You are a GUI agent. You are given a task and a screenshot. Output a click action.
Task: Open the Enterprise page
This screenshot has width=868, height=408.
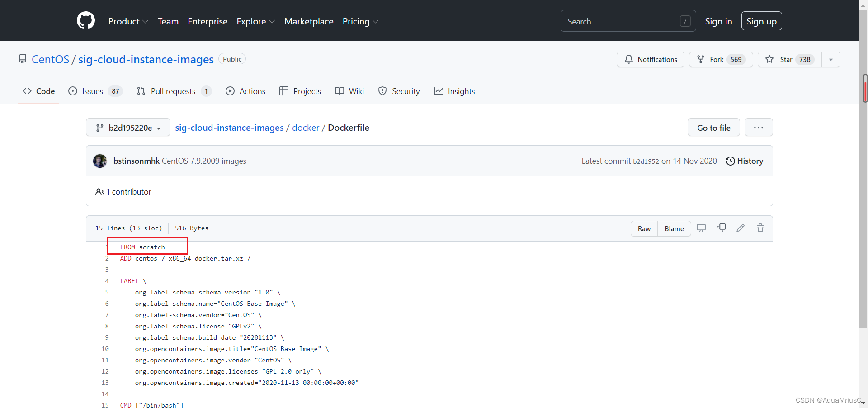point(208,21)
